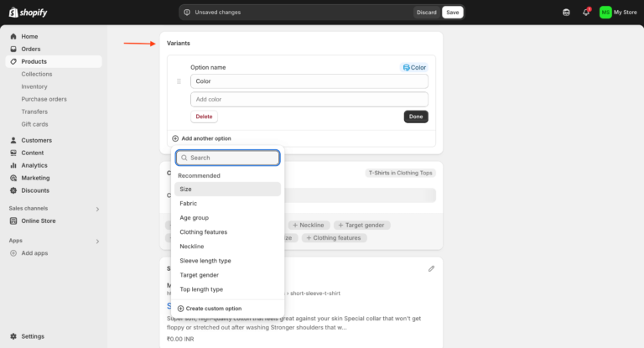Open Settings gear in sidebar
Image resolution: width=644 pixels, height=348 pixels.
tap(13, 336)
